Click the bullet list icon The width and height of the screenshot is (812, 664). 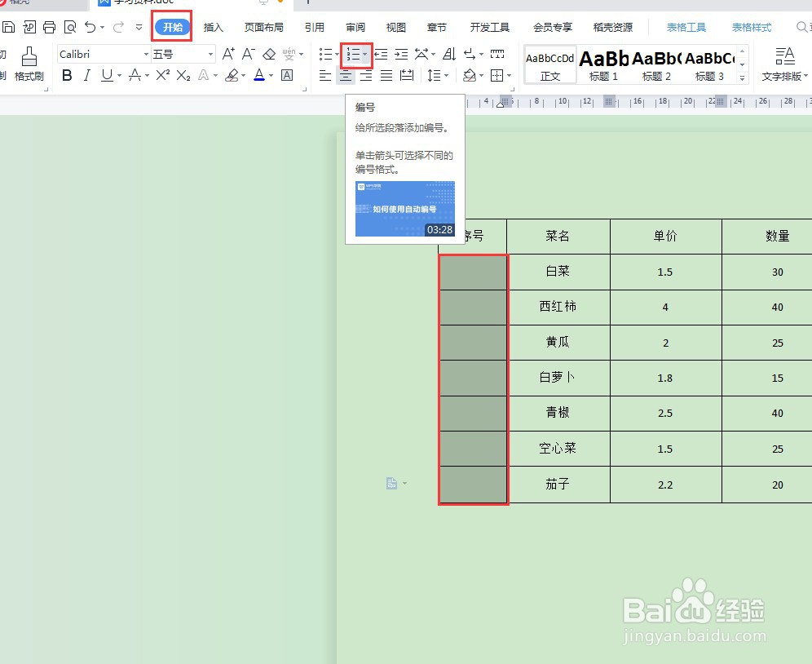326,54
